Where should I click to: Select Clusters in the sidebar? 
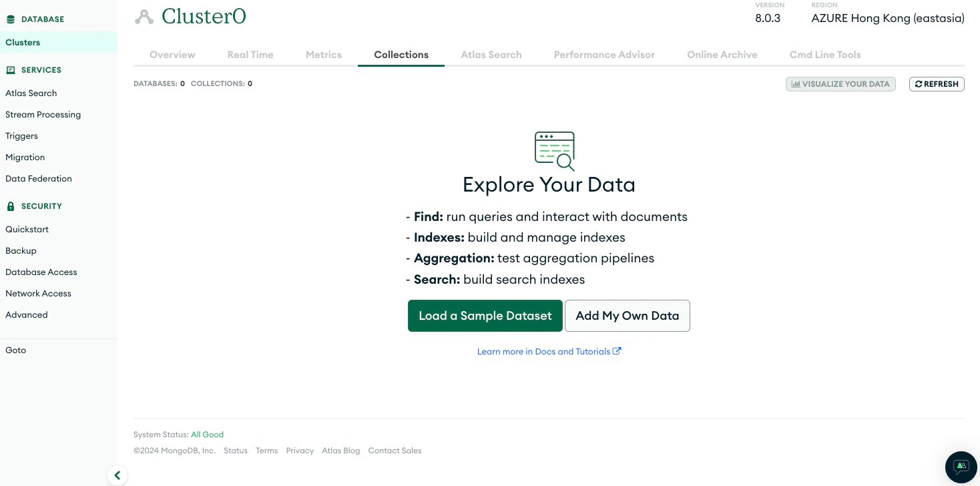[x=59, y=43]
